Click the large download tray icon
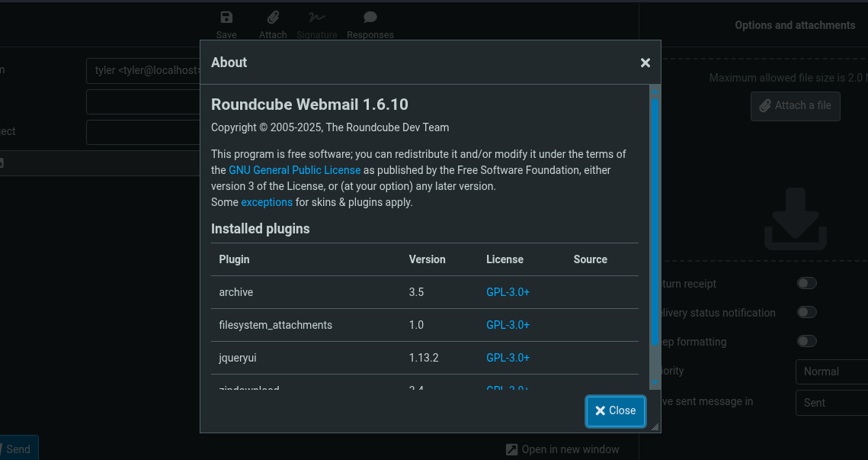The width and height of the screenshot is (868, 460). point(796,220)
